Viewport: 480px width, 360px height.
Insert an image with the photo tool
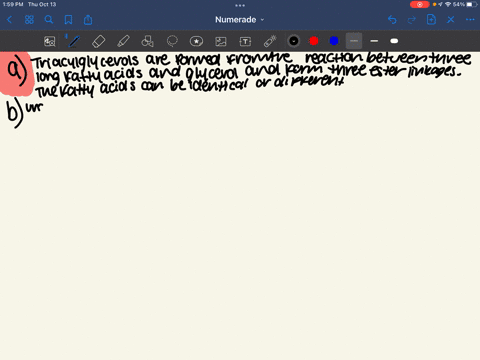pyautogui.click(x=221, y=41)
